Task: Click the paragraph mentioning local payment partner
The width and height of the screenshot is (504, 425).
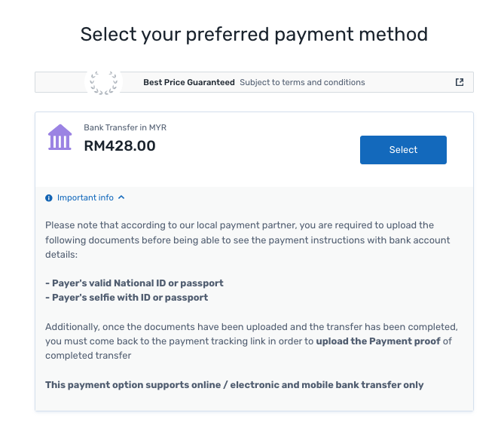Action: [249, 240]
